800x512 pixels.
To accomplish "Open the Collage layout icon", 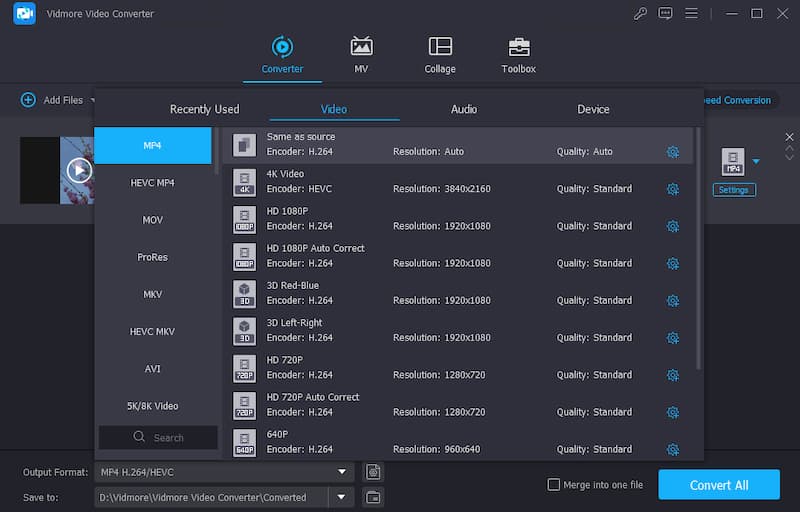I will [440, 47].
